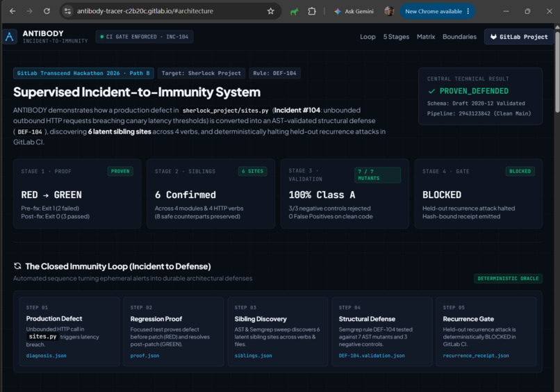The height and width of the screenshot is (392, 560).
Task: Click the GitLab fox icon in the GitLab Project button
Action: point(493,37)
